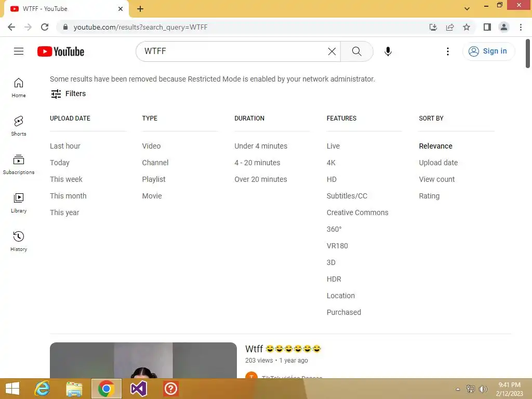This screenshot has height=399, width=532.
Task: Select the Movie type filter
Action: point(152,196)
